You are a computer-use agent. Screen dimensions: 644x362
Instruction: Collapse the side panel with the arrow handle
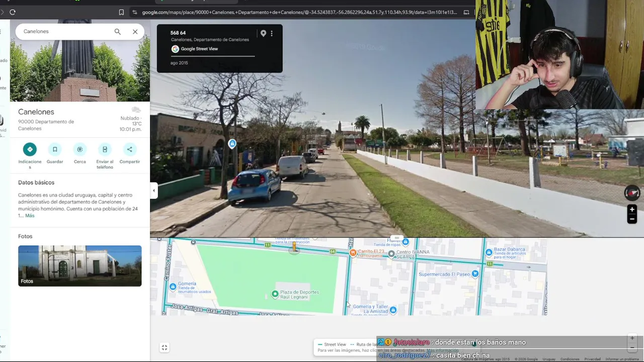pyautogui.click(x=154, y=191)
